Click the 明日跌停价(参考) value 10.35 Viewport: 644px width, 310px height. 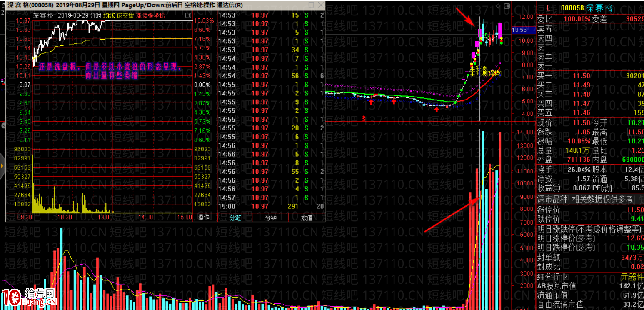[635, 247]
